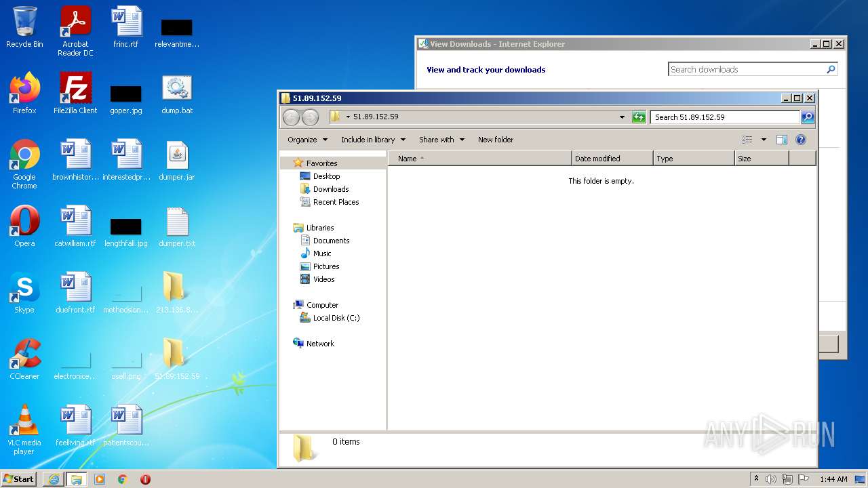Screen dimensions: 868x488
Task: Select duefront.rtf desktop file
Action: point(75,293)
